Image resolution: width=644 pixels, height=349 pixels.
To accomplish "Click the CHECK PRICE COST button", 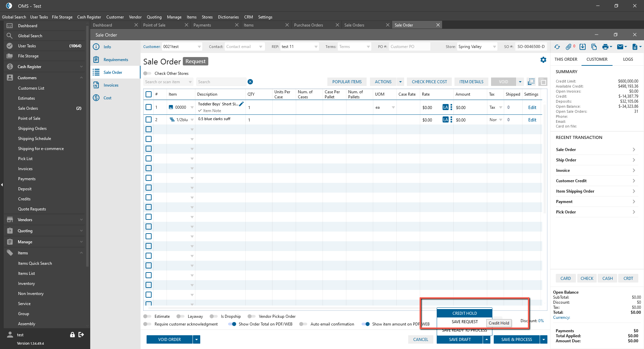I will [429, 82].
